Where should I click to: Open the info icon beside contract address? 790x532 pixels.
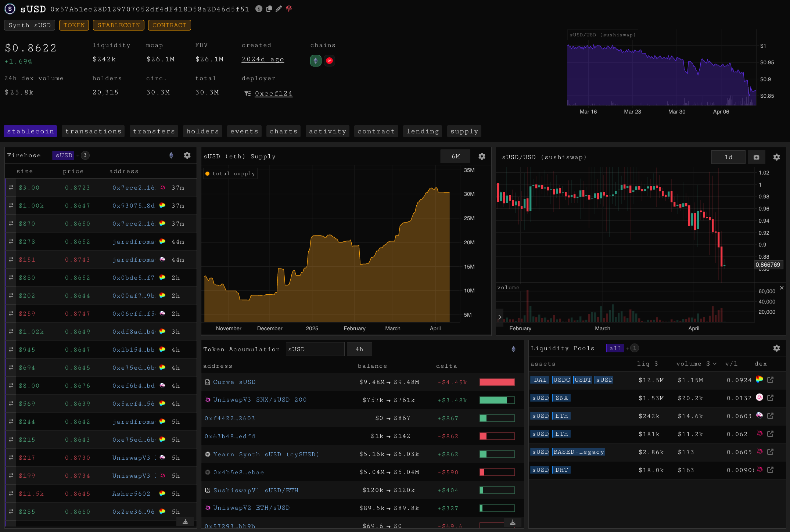point(259,9)
